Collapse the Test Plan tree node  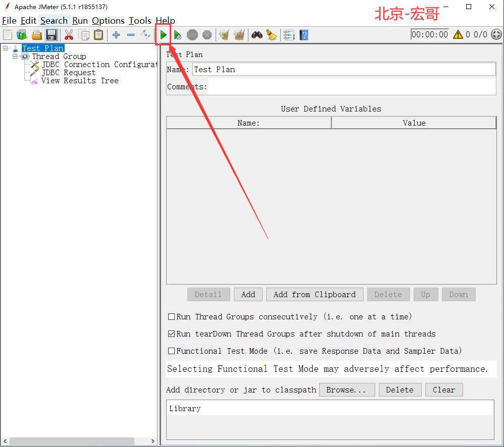pos(5,48)
